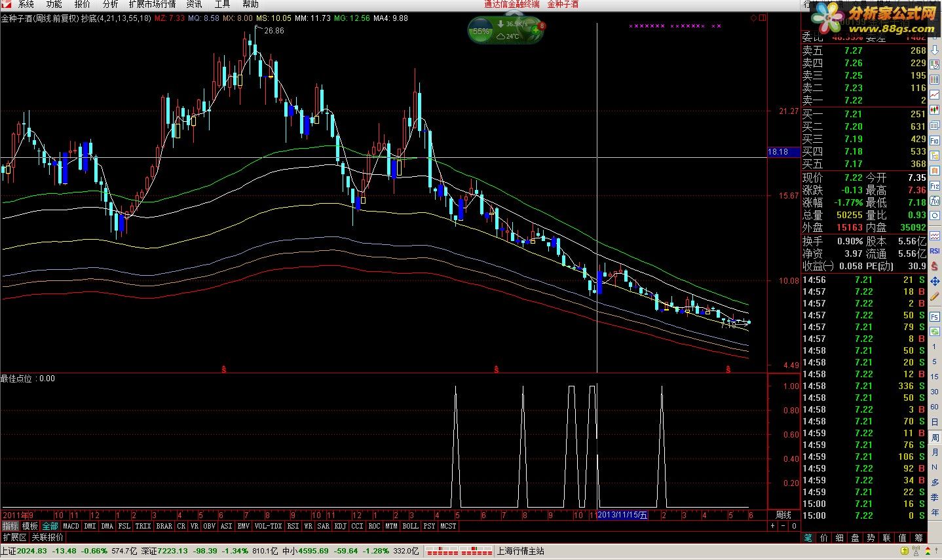Switch indicator to CCI
Viewport: 942px width, 560px height.
click(x=357, y=526)
